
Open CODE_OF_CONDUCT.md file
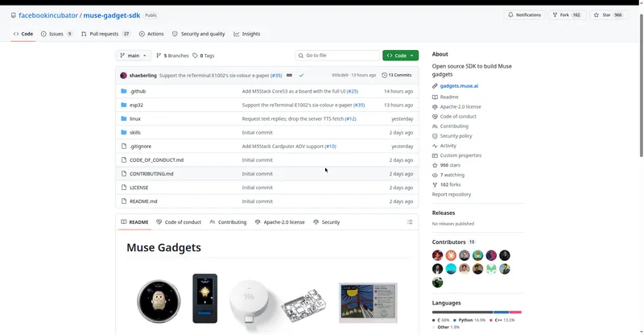click(x=156, y=160)
